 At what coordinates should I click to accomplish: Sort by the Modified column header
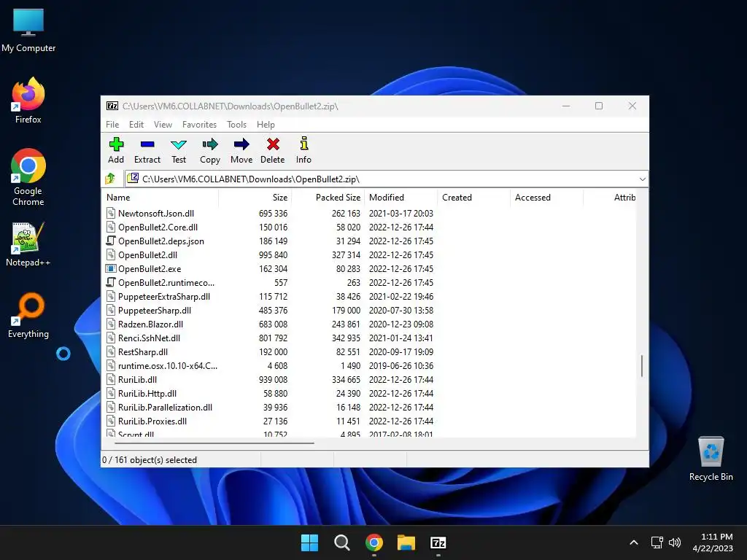point(400,197)
